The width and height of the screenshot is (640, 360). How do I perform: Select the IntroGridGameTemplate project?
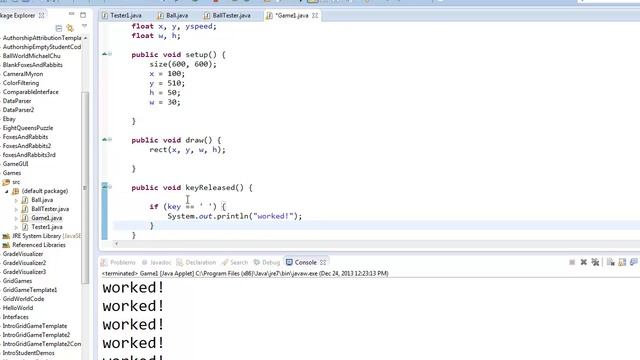point(35,326)
